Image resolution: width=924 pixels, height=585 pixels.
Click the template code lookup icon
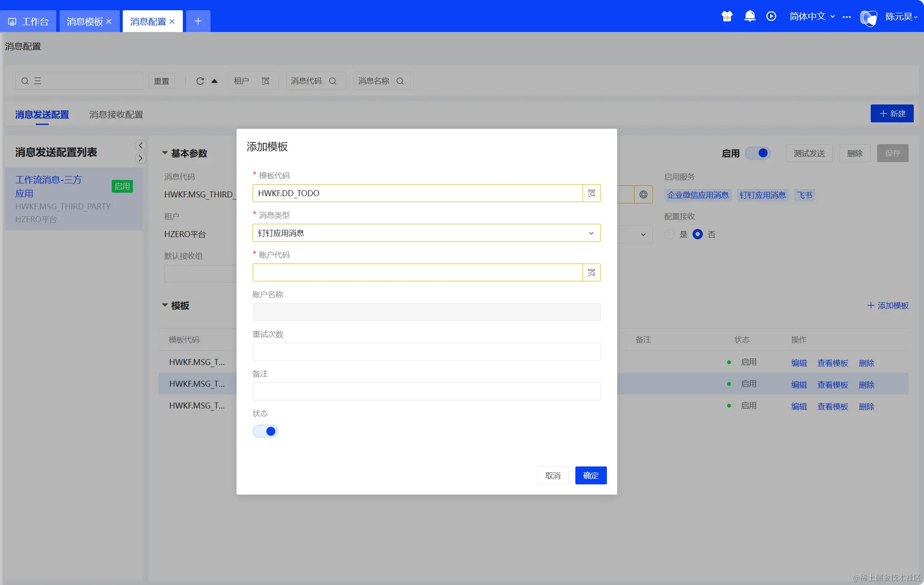tap(592, 194)
